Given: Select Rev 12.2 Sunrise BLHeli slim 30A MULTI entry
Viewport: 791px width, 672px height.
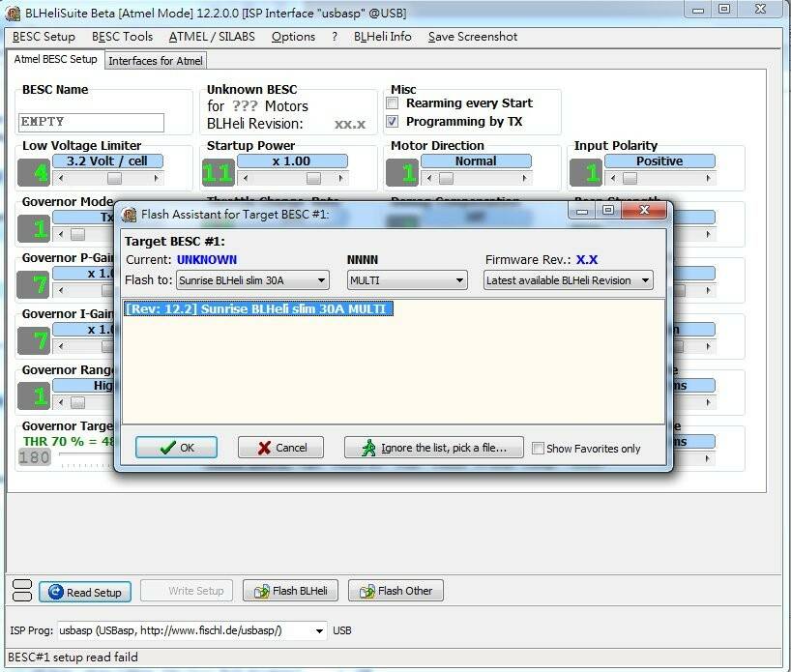Looking at the screenshot, I should 258,308.
